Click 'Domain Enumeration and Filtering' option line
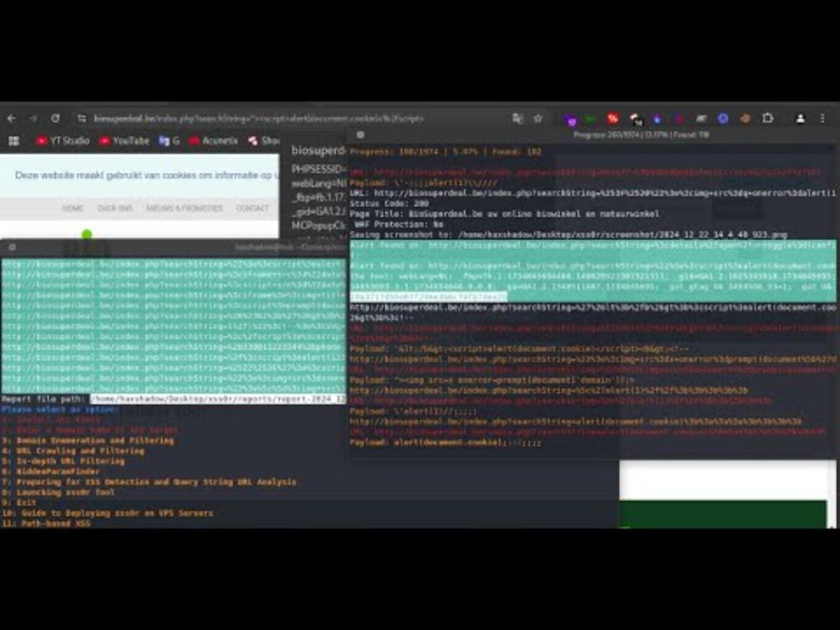The width and height of the screenshot is (840, 630). tap(88, 440)
